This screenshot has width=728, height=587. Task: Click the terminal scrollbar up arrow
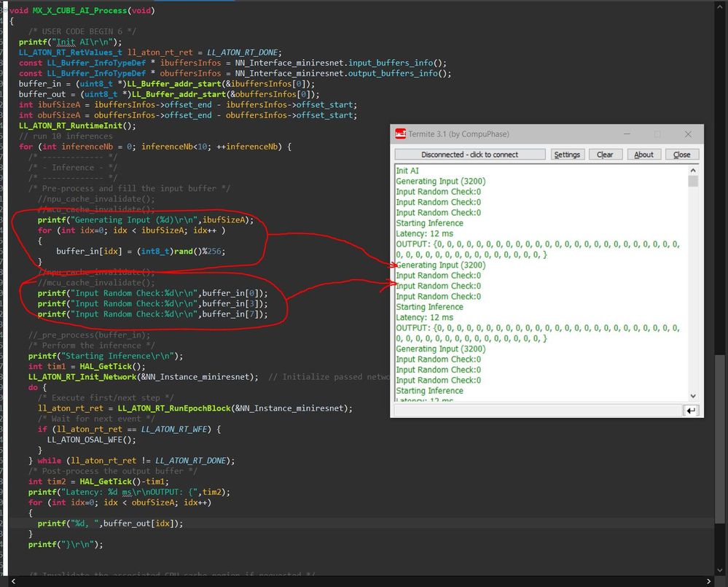tap(693, 170)
